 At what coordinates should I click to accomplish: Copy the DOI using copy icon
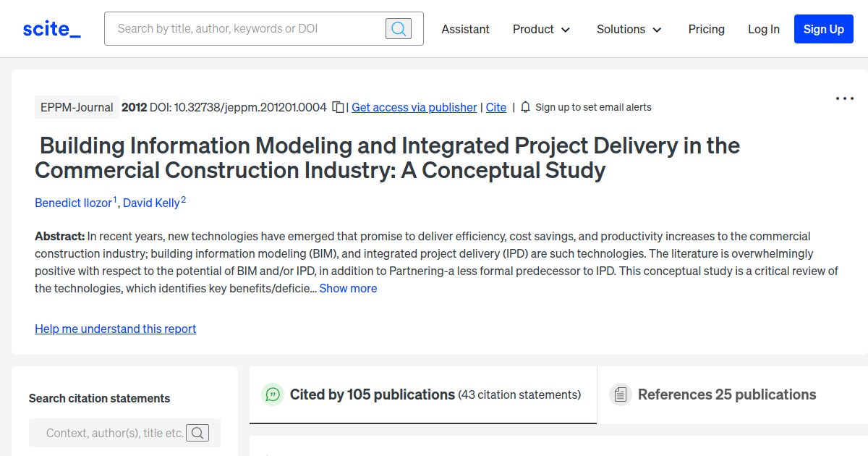pos(338,107)
